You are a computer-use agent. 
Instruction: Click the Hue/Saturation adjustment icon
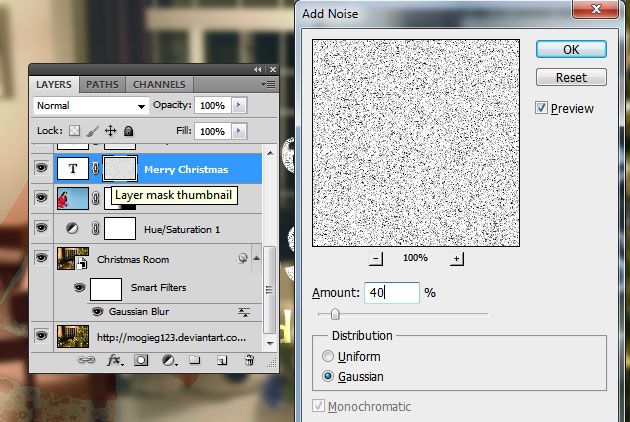72,229
